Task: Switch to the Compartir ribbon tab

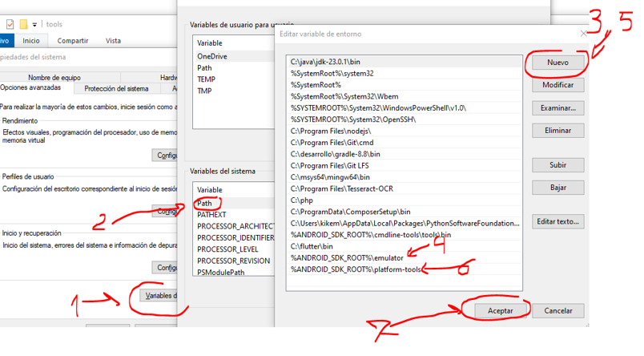Action: [73, 41]
